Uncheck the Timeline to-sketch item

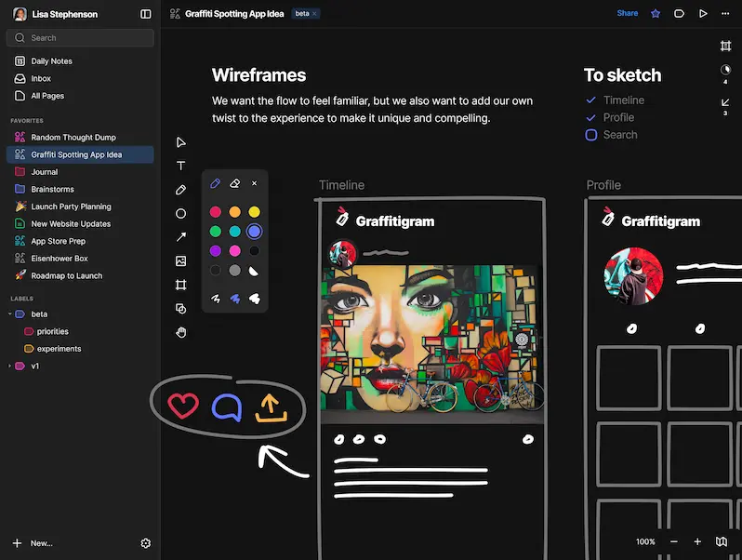[590, 100]
